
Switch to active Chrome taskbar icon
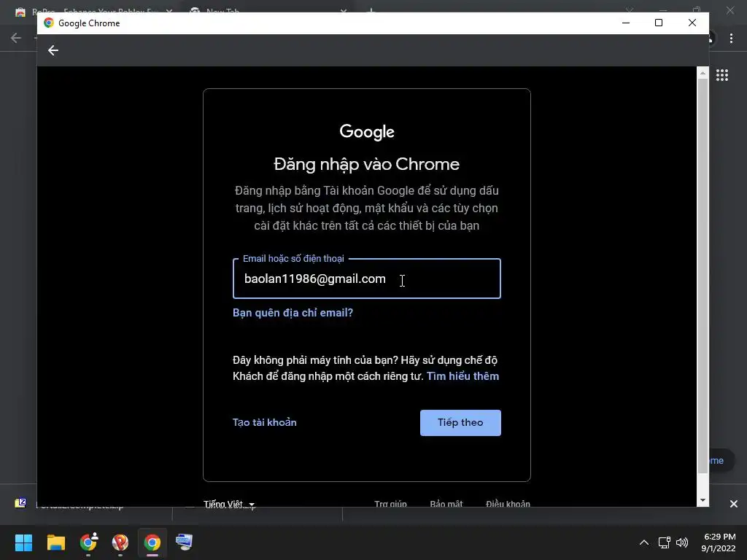152,542
